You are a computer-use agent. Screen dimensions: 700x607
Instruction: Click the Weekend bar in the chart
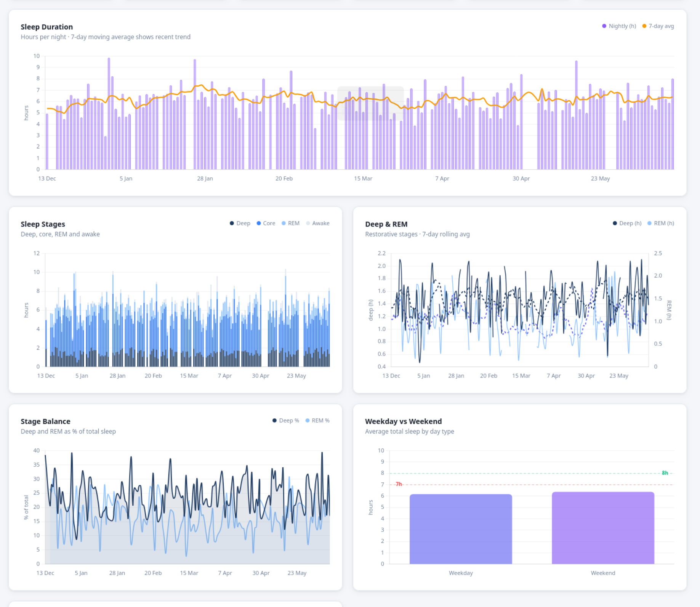tap(603, 528)
